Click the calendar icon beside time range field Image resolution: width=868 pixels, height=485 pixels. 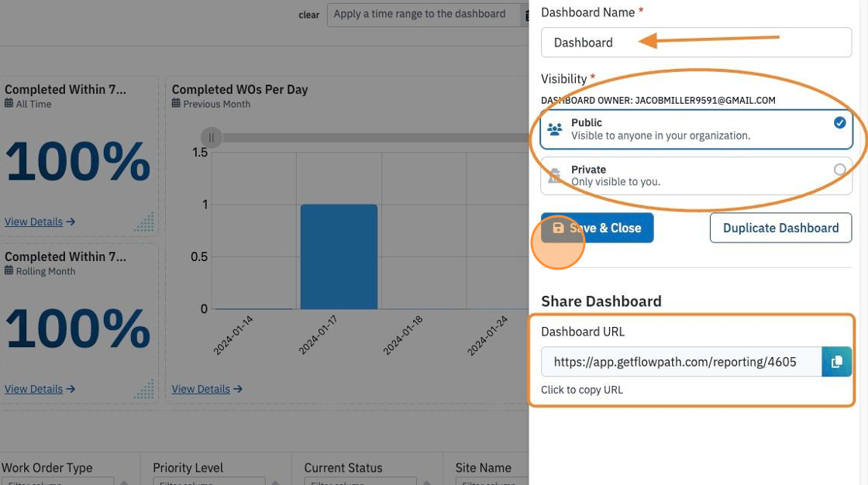[x=526, y=15]
